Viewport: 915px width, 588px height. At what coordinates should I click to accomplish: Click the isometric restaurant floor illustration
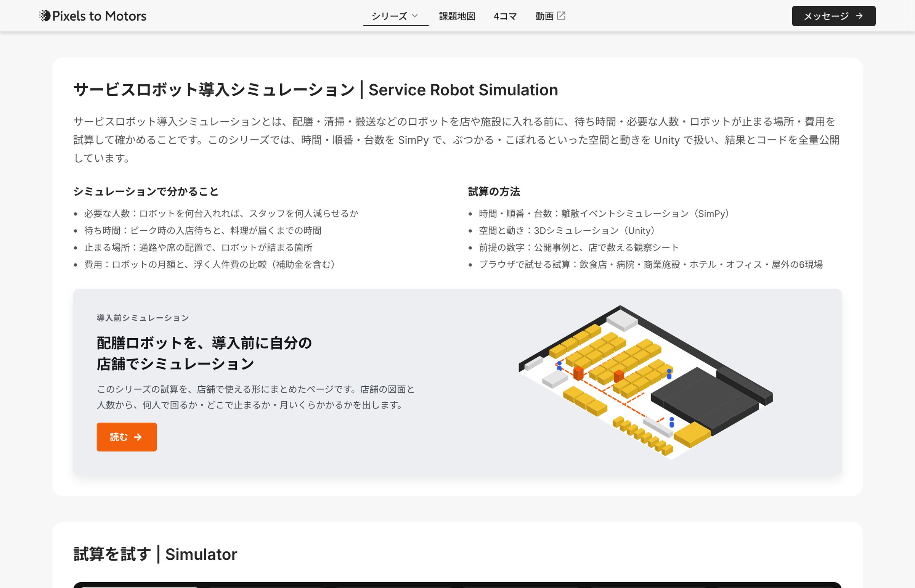pyautogui.click(x=645, y=382)
